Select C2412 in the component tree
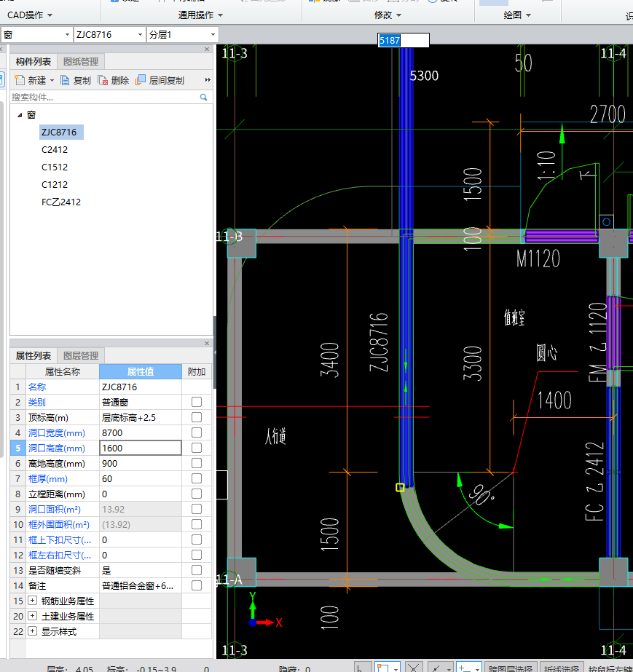The height and width of the screenshot is (672, 633). pyautogui.click(x=55, y=149)
